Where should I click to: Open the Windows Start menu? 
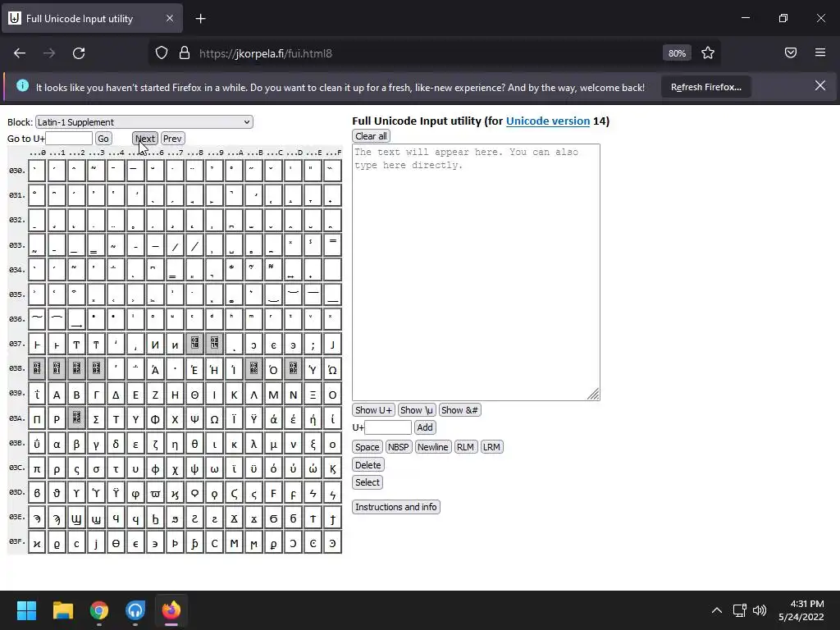click(x=26, y=610)
